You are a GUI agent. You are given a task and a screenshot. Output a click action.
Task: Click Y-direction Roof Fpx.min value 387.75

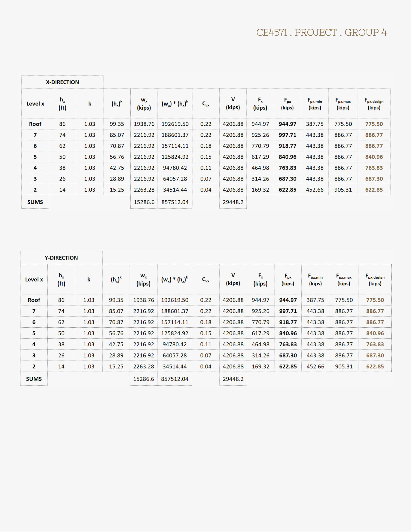coord(315,300)
